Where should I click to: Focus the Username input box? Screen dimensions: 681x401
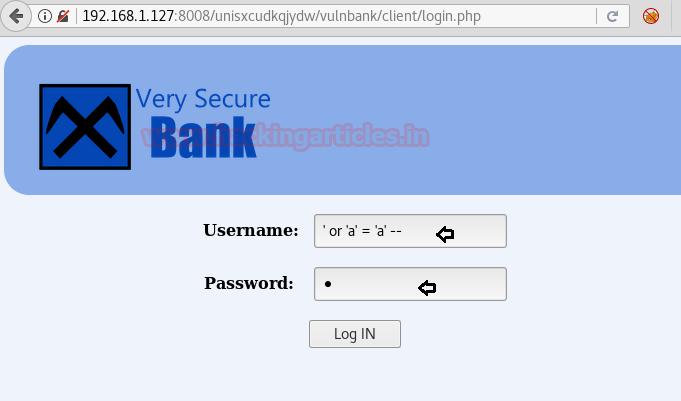[410, 231]
